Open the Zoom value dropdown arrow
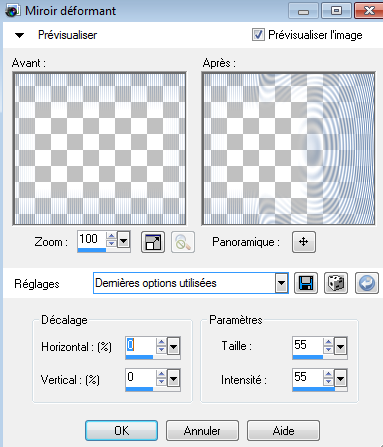 click(124, 240)
